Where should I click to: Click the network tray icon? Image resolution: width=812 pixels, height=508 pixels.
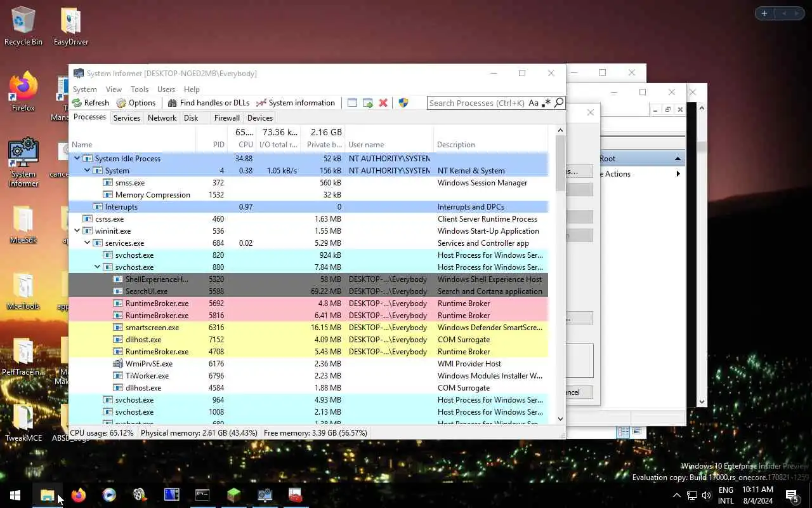point(692,495)
